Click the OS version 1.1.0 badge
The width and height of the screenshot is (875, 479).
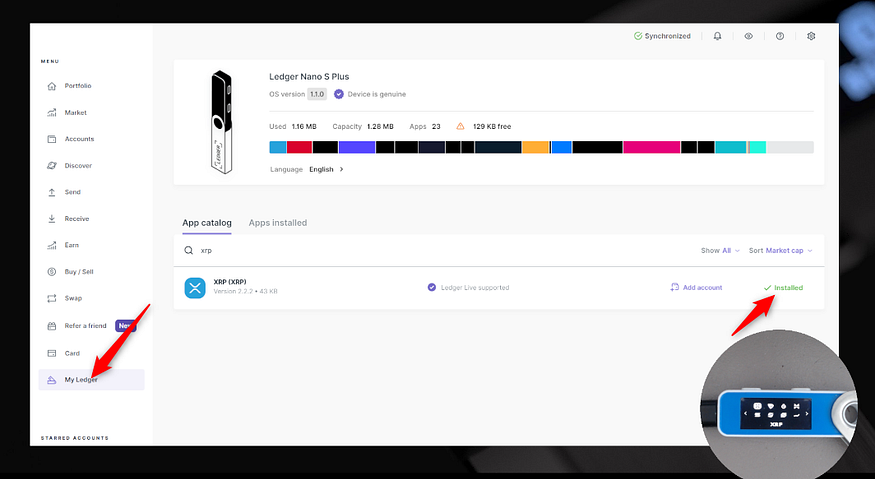(317, 94)
